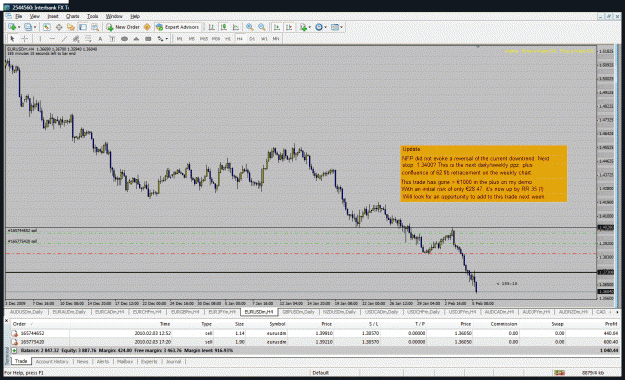Open the Tools menu

[x=92, y=16]
